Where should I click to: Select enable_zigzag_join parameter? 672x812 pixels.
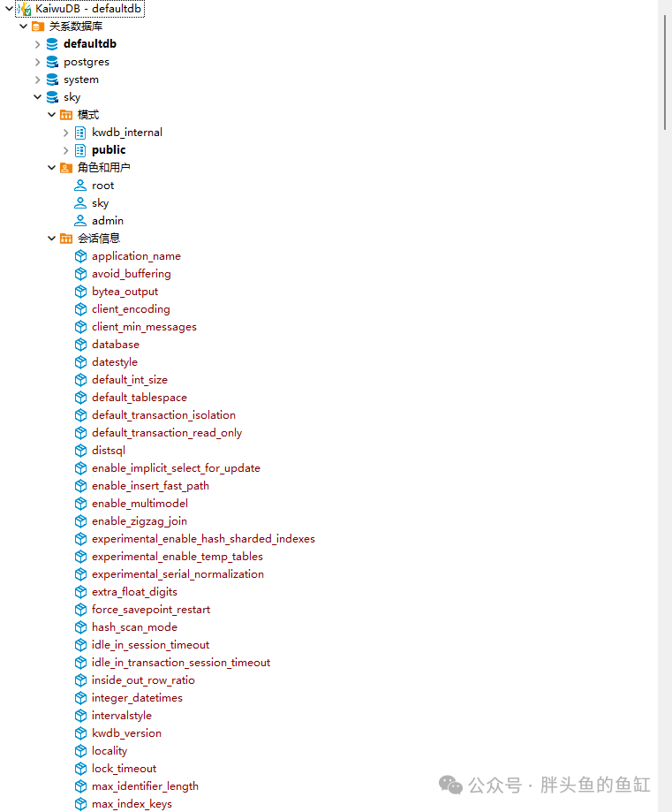coord(140,521)
